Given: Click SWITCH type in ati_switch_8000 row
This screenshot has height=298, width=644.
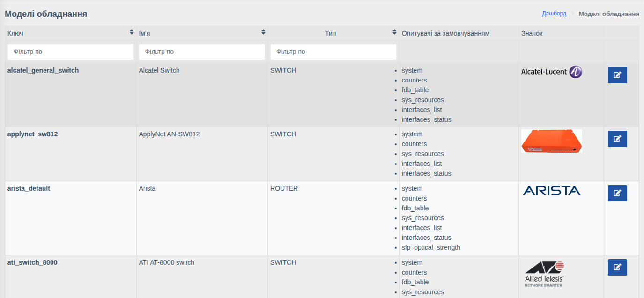Looking at the screenshot, I should click(x=283, y=262).
